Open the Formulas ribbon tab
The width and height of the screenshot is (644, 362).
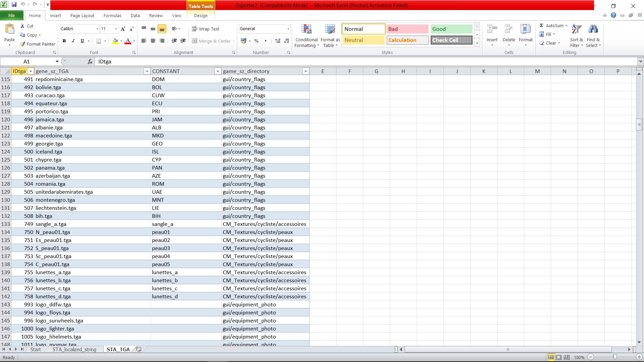pos(112,15)
